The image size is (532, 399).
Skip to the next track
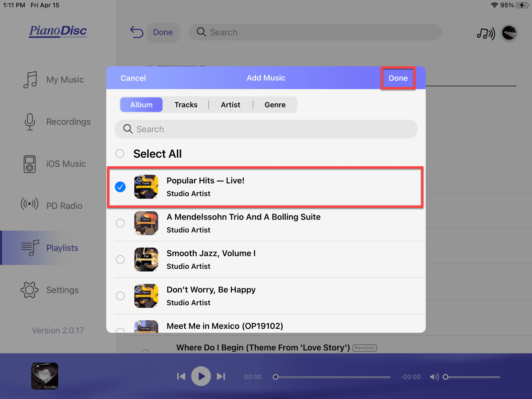[x=221, y=376]
